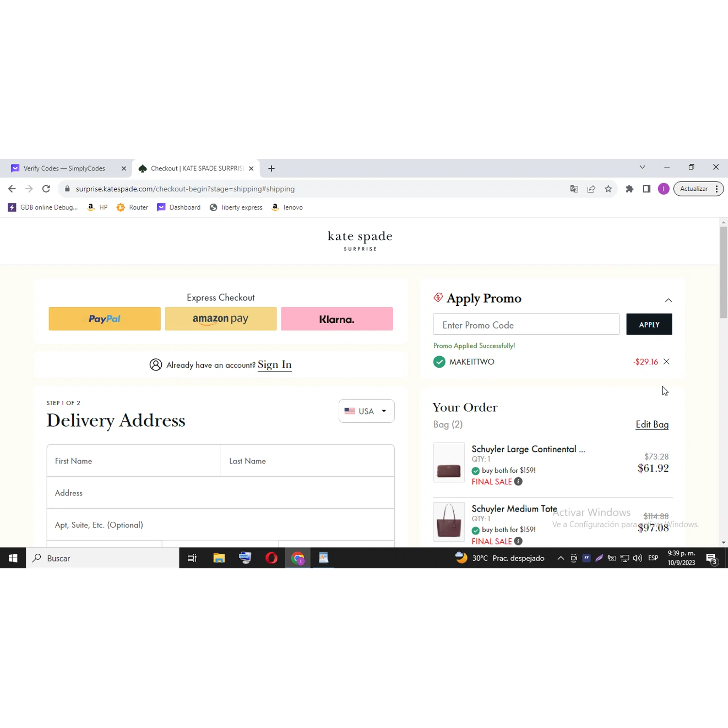Select the Apt, Suite, Etc. optional field
The height and width of the screenshot is (728, 728).
pos(220,525)
